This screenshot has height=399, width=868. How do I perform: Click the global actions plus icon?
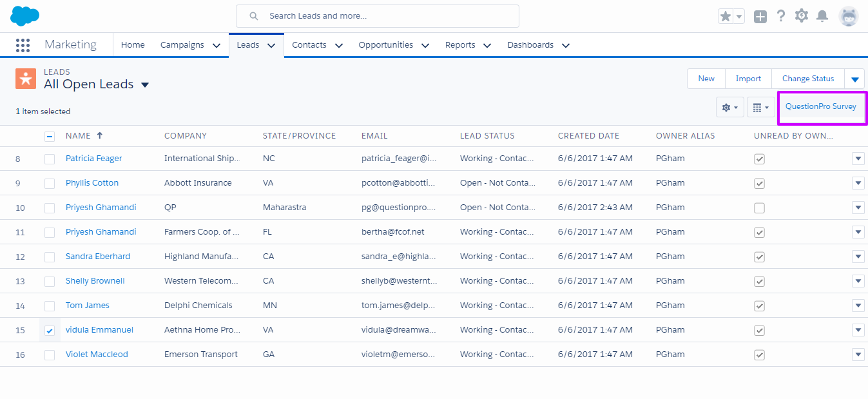(x=760, y=17)
